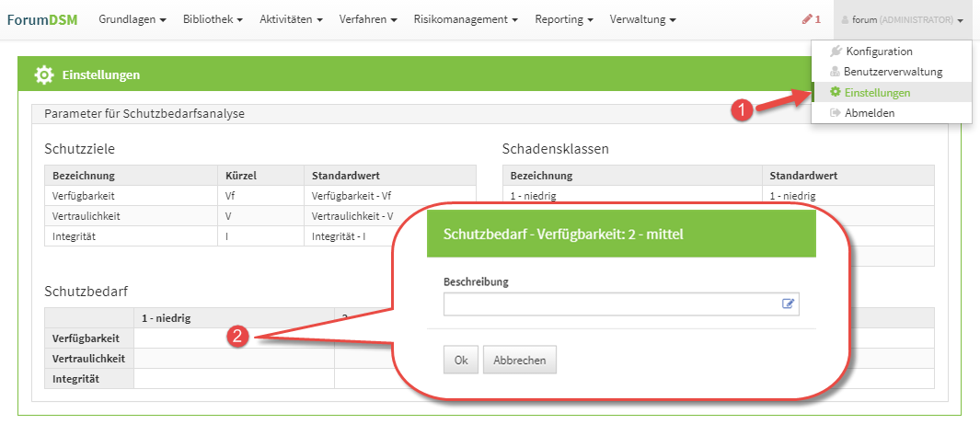Viewport: 980px width, 424px height.
Task: Click the ForumDSM logo
Action: (42, 19)
